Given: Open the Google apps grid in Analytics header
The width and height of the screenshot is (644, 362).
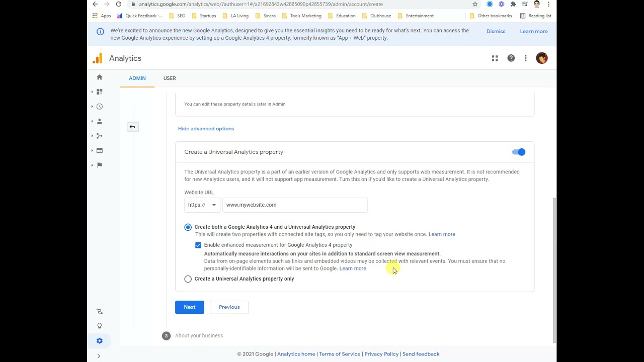Looking at the screenshot, I should point(495,58).
